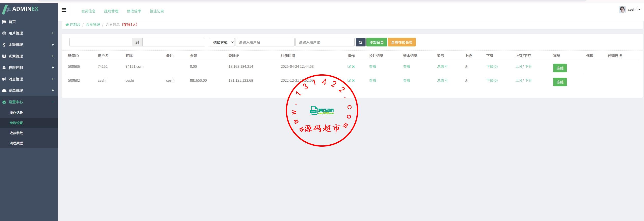Click 下分 for the ceshi row
The height and width of the screenshot is (221, 644).
(528, 80)
